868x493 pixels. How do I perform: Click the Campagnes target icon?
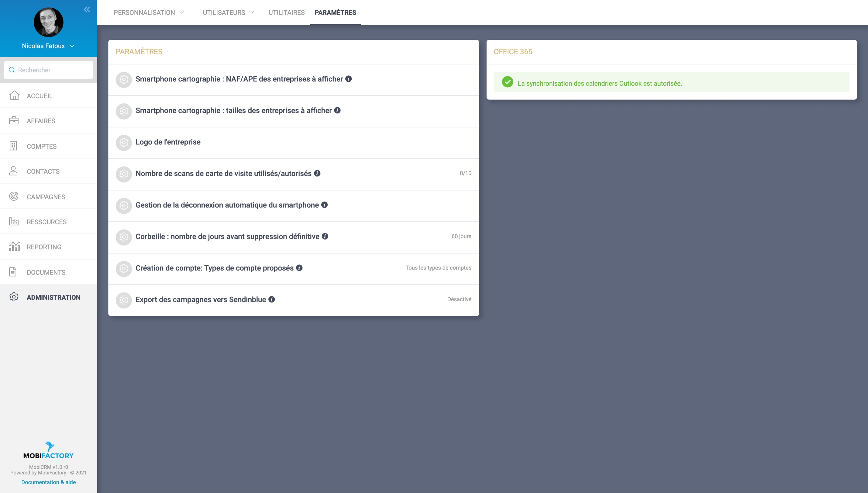pos(14,196)
